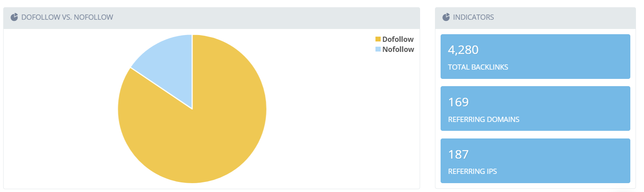The height and width of the screenshot is (192, 644).
Task: Click the "TOTAL BACKLINKS" label text
Action: [x=478, y=67]
